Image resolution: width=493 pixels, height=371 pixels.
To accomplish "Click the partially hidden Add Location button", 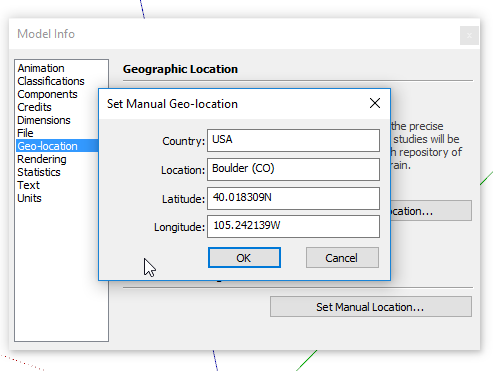I will [431, 211].
